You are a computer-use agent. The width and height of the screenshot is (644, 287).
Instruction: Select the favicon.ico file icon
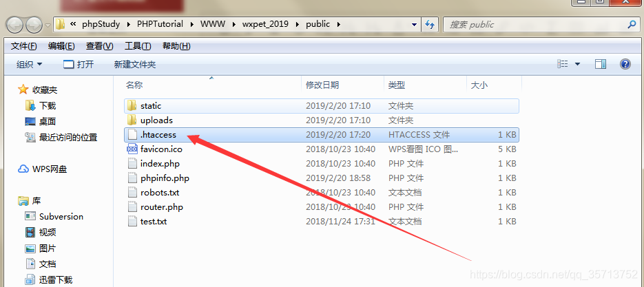coord(132,149)
